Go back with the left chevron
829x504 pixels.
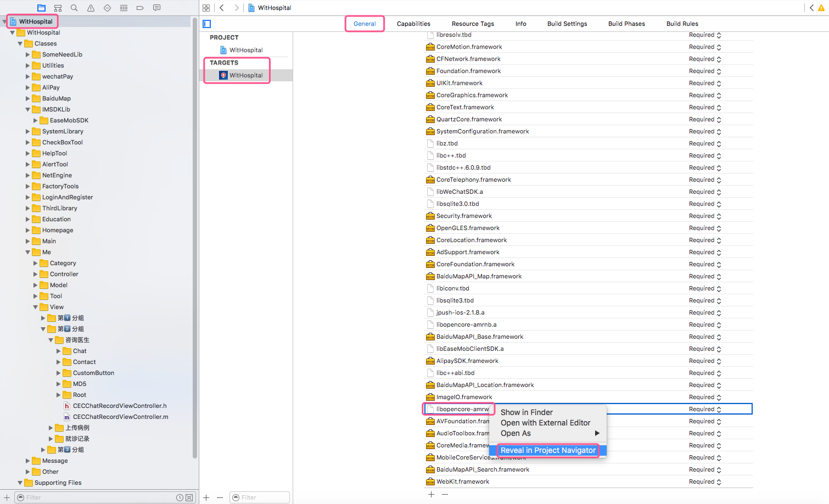(x=222, y=8)
